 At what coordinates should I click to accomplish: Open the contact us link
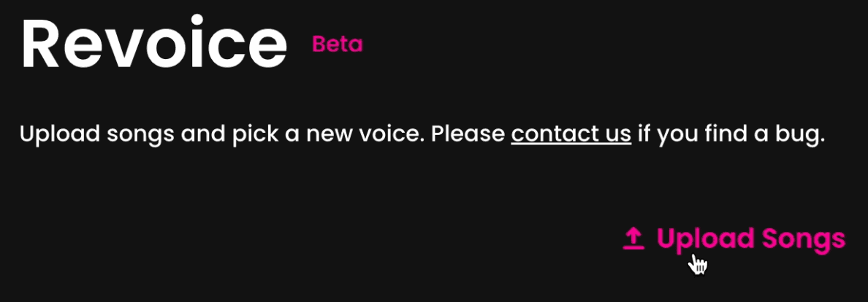[x=571, y=133]
